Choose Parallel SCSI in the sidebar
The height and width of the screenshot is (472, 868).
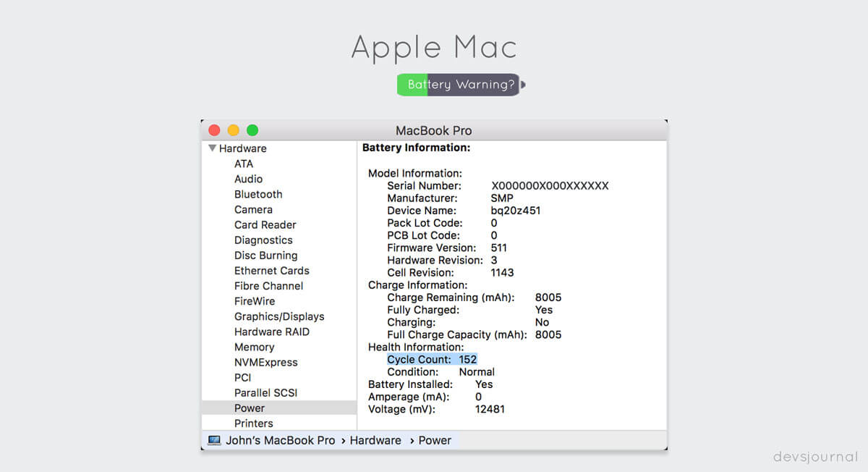pos(265,392)
